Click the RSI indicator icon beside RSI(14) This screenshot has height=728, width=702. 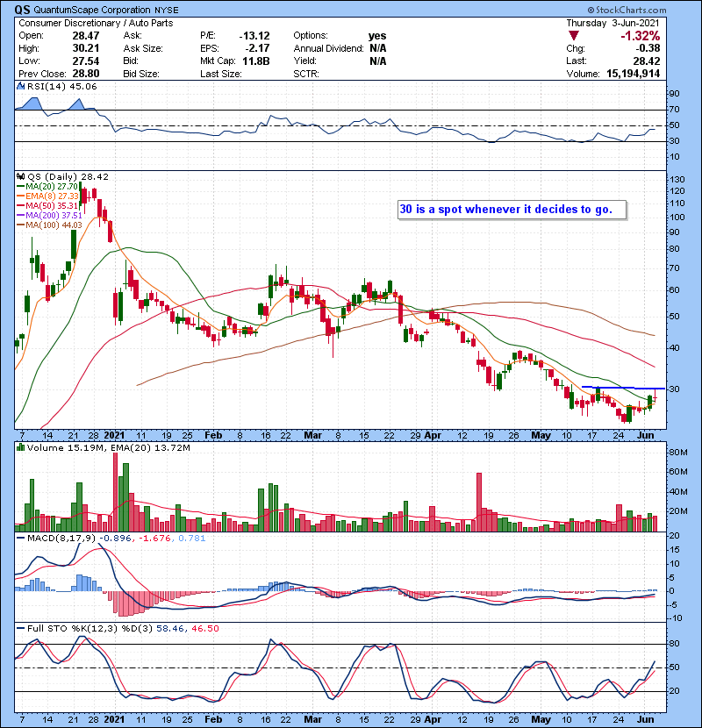point(20,86)
